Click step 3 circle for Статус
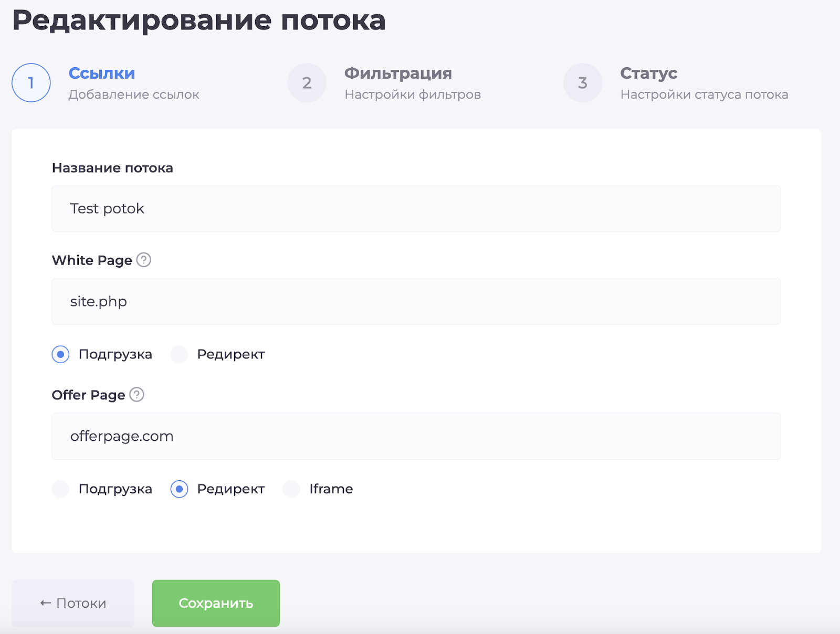Viewport: 840px width, 634px height. 583,83
